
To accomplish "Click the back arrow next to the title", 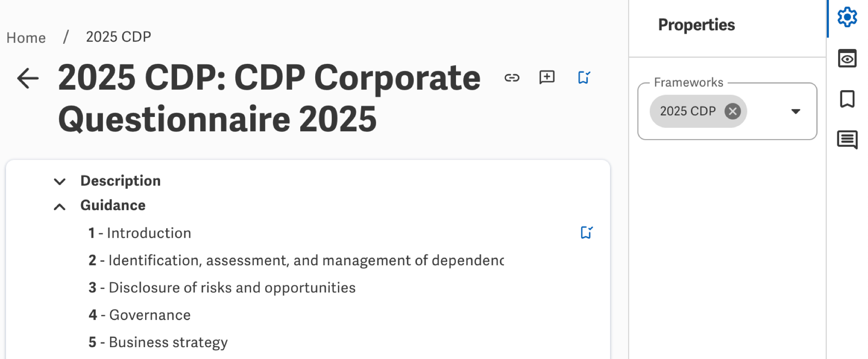I will [27, 77].
